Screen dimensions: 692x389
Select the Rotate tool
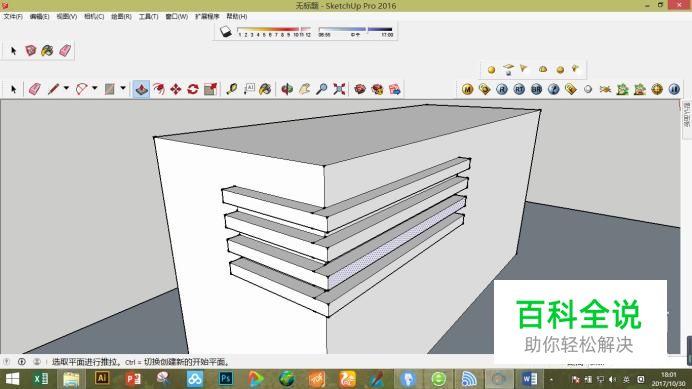(193, 89)
